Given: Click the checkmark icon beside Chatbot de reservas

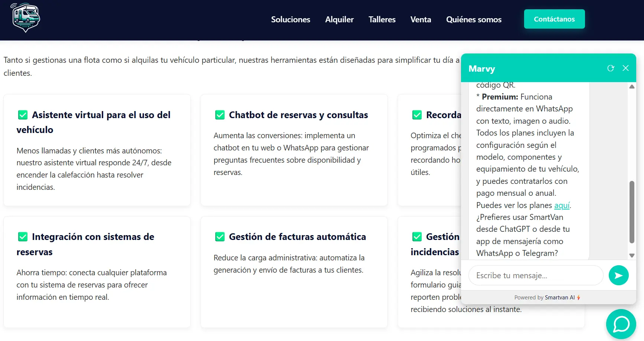Looking at the screenshot, I should 220,115.
